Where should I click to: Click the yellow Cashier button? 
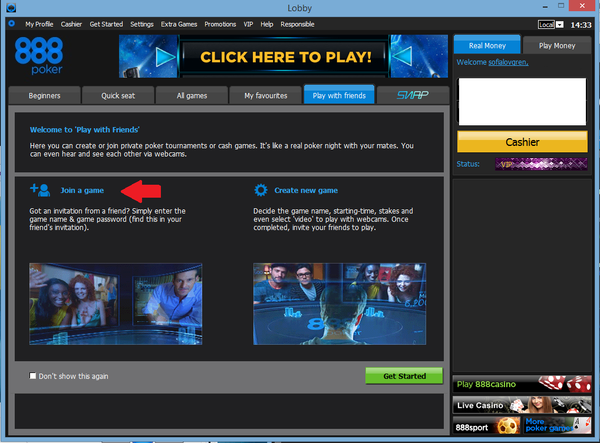point(522,142)
